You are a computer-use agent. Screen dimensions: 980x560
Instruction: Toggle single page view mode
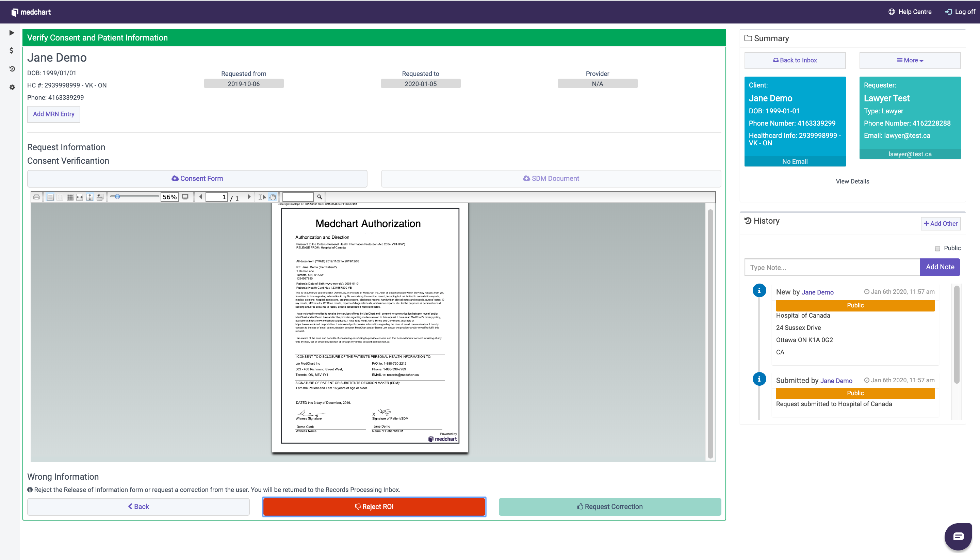point(50,197)
